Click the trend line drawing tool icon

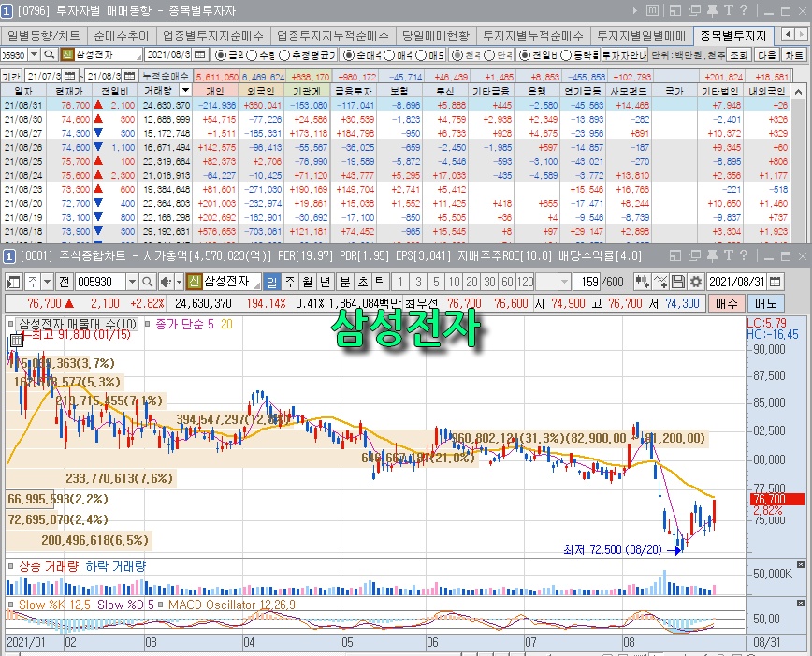(x=660, y=282)
